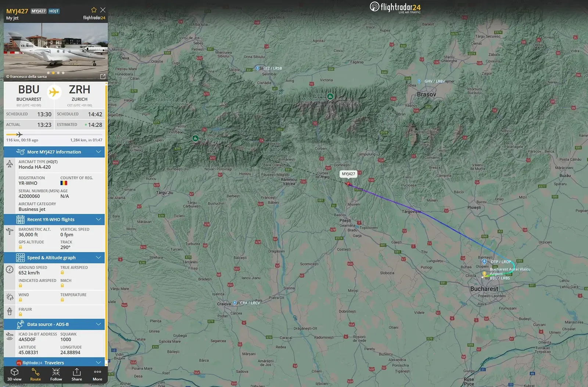The width and height of the screenshot is (588, 387).
Task: Click registration YR-WHO value
Action: pyautogui.click(x=28, y=183)
